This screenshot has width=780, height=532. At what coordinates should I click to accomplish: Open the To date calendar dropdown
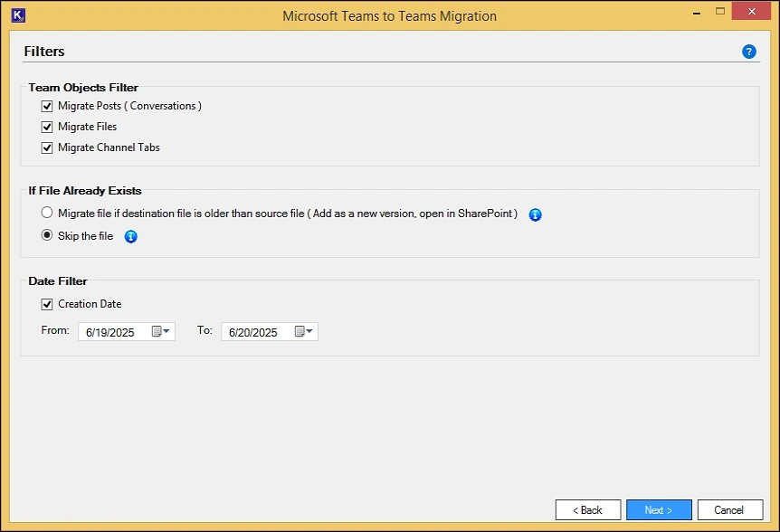(303, 332)
